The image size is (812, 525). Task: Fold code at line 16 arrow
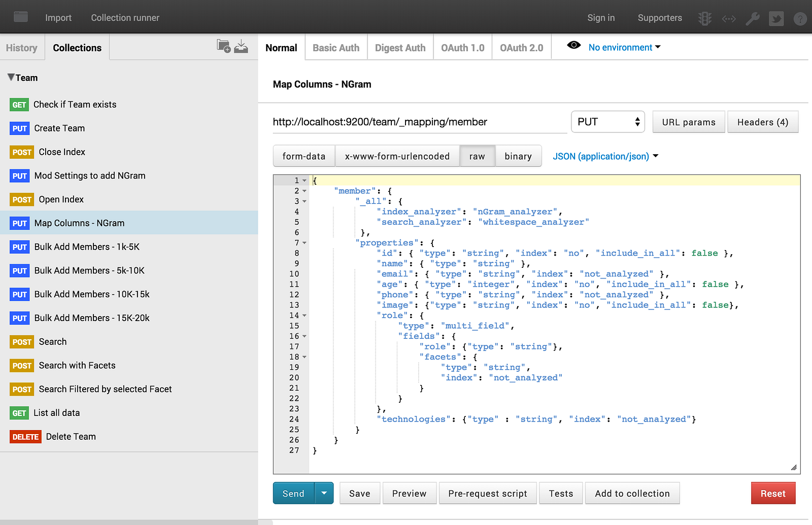(304, 336)
